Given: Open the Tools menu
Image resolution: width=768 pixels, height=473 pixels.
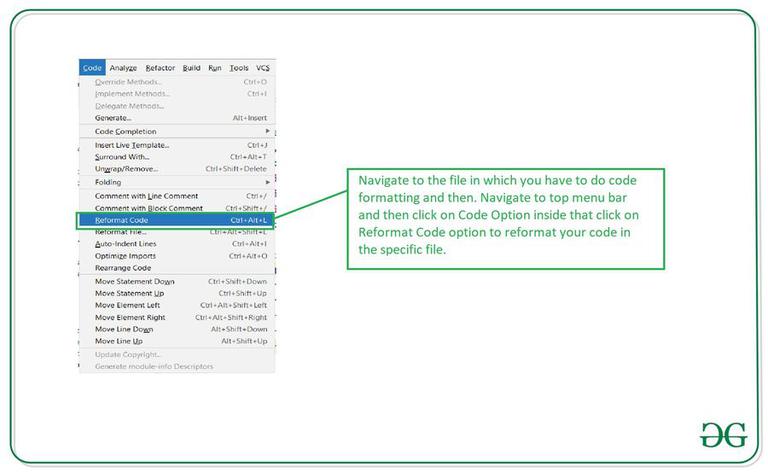Looking at the screenshot, I should tap(239, 68).
